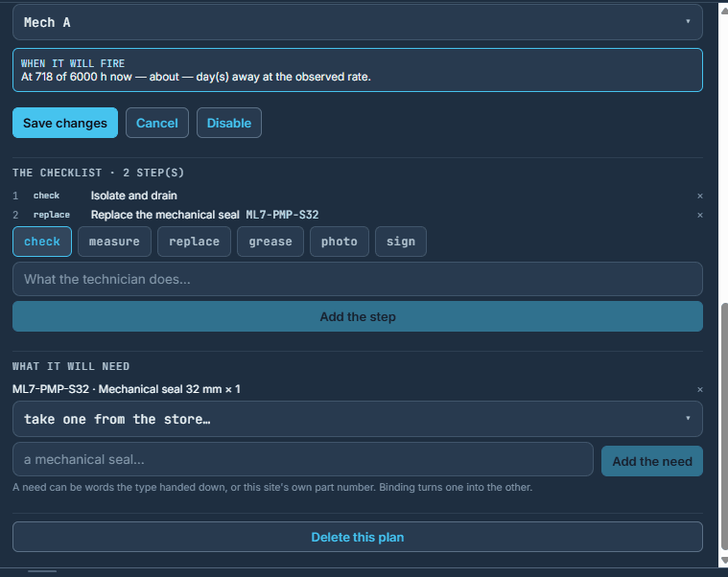Focus the 'What the technician does...' field
This screenshot has height=577, width=728.
pyautogui.click(x=358, y=279)
